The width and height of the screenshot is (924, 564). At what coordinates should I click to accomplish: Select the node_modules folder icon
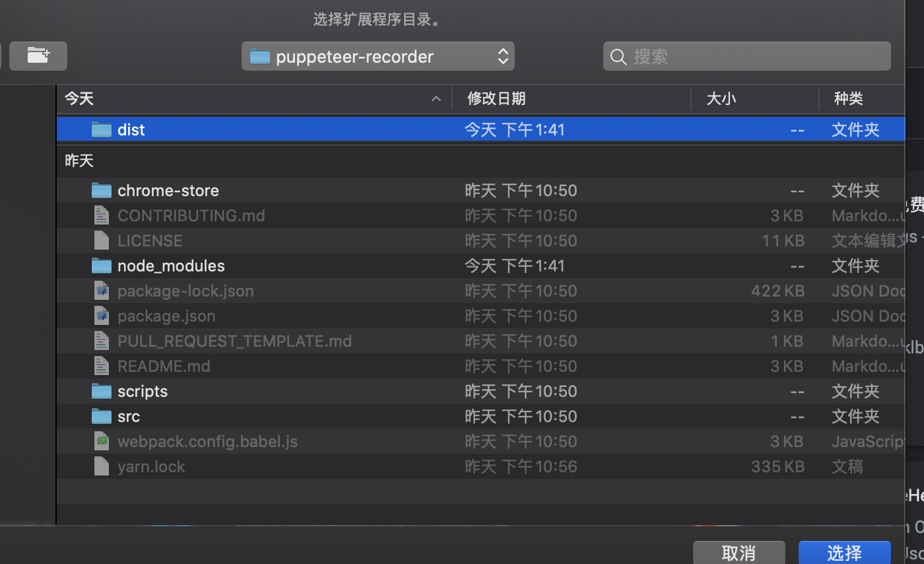tap(101, 265)
